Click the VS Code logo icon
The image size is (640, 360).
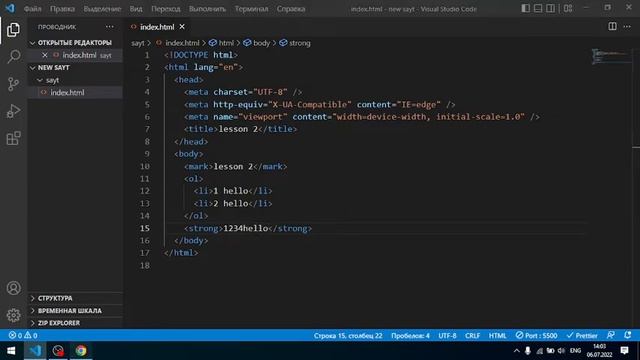coord(10,8)
